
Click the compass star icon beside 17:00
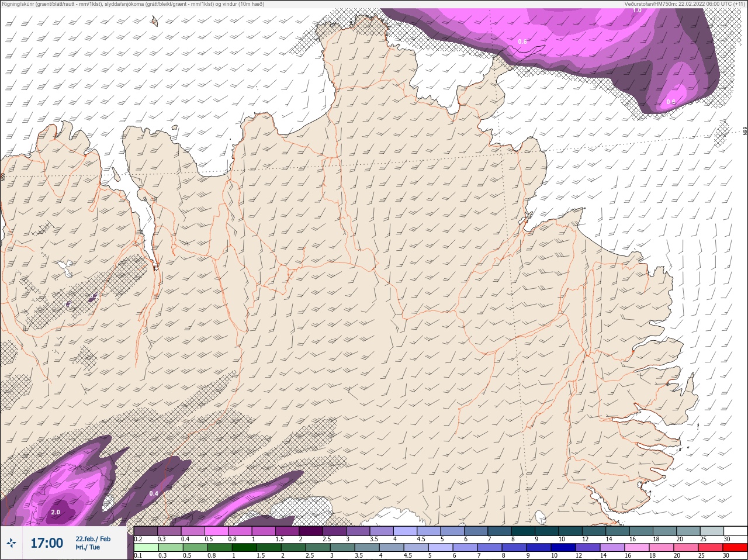(11, 543)
